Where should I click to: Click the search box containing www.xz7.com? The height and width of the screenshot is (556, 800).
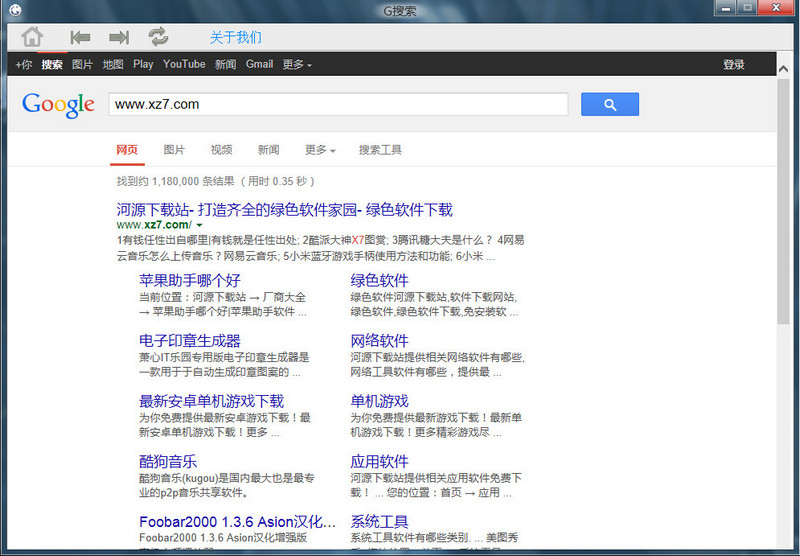coord(338,104)
